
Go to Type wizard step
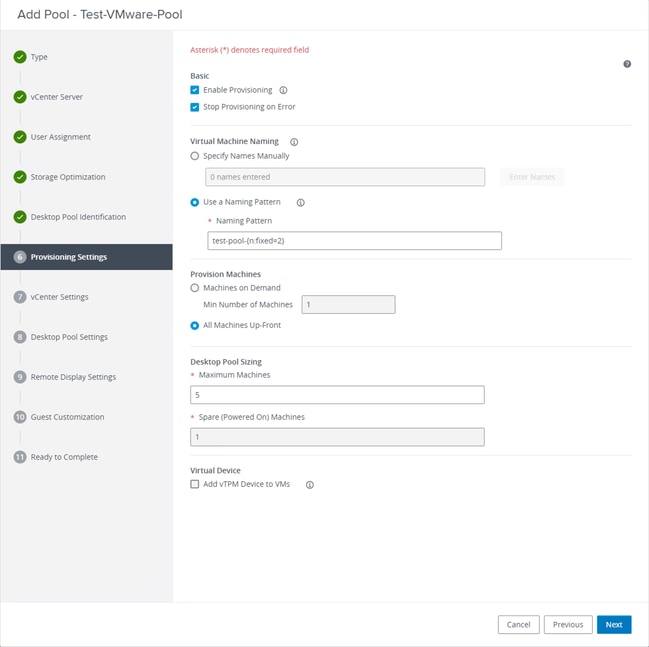point(39,57)
